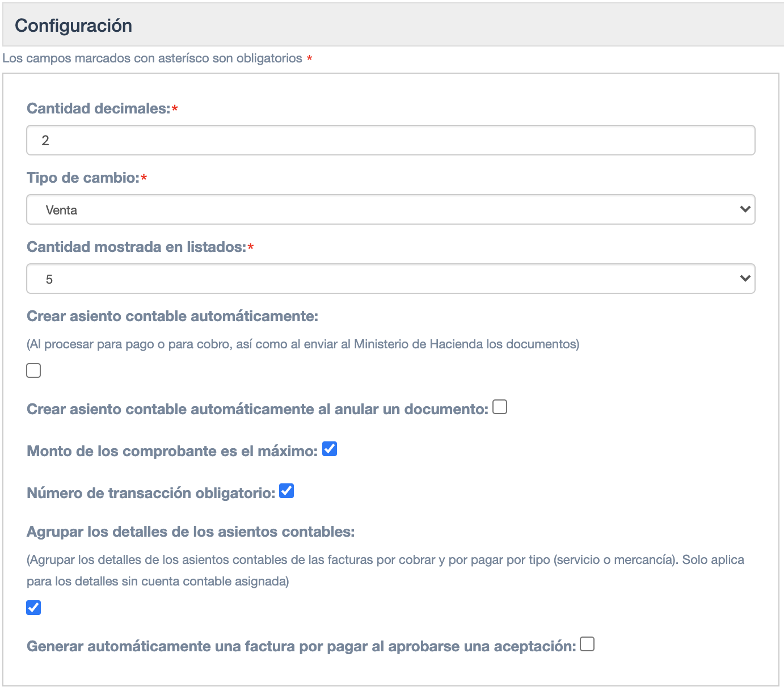Uncheck Monto de los comprobante es el máximo
This screenshot has height=691, width=784.
330,449
